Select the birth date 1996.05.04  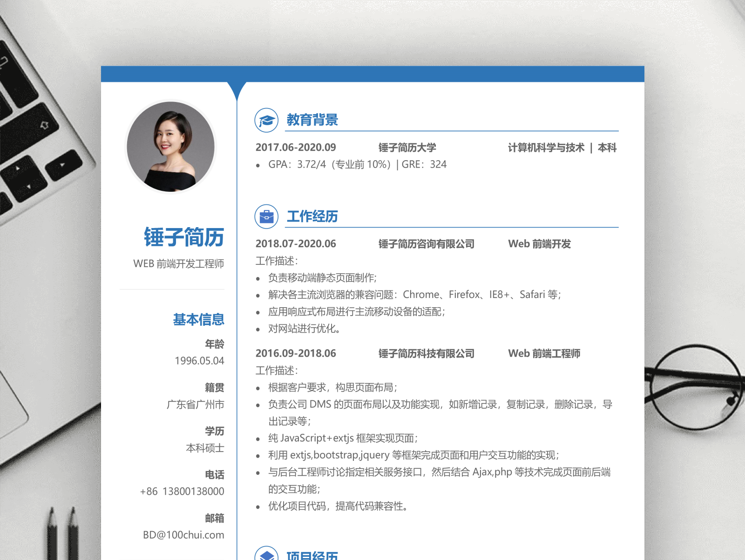click(199, 361)
